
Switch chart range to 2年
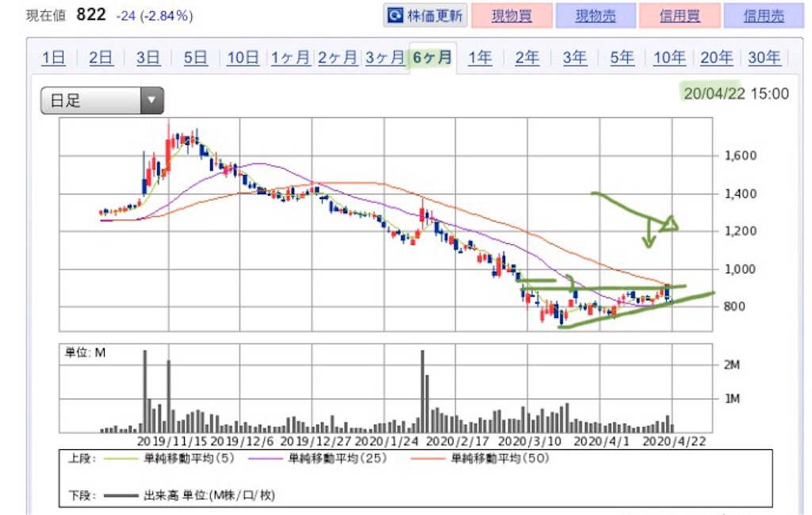527,58
